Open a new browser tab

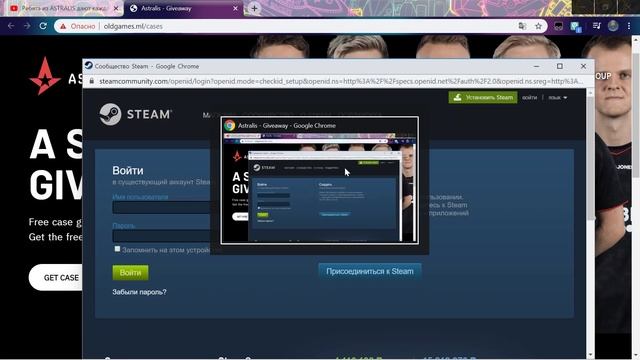pos(254,8)
